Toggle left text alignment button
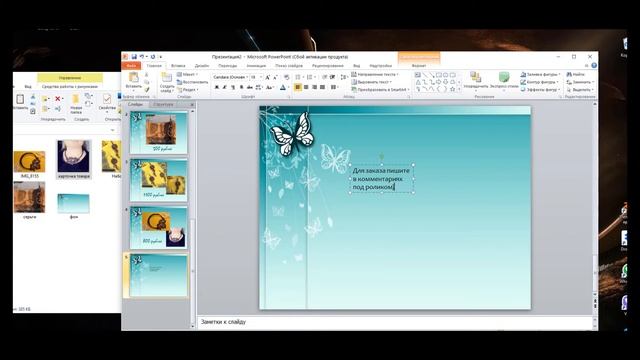The height and width of the screenshot is (360, 640). tap(298, 87)
